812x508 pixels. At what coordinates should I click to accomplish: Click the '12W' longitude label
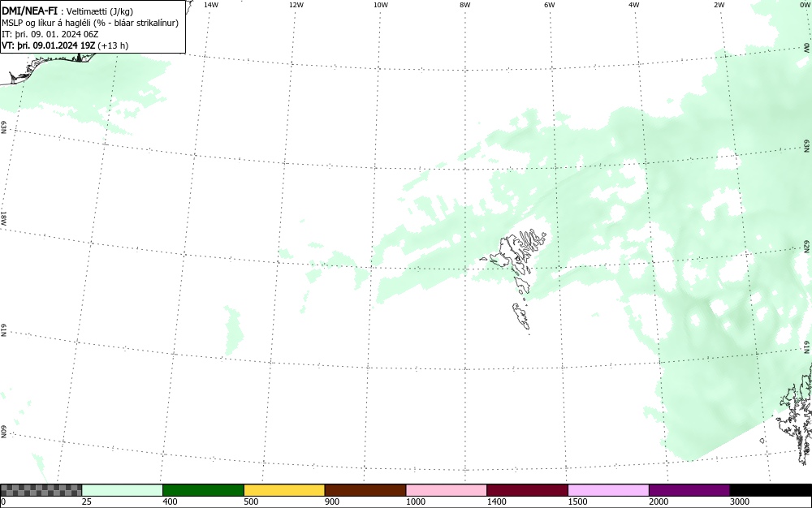296,5
